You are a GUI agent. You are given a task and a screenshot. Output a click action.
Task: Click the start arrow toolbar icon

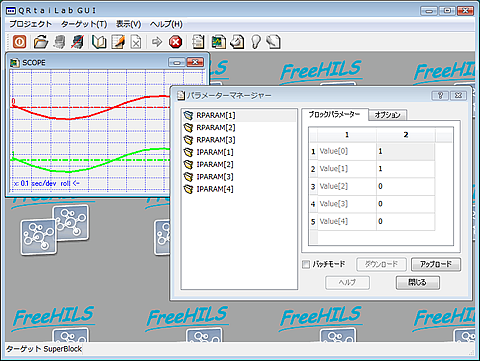[157, 42]
